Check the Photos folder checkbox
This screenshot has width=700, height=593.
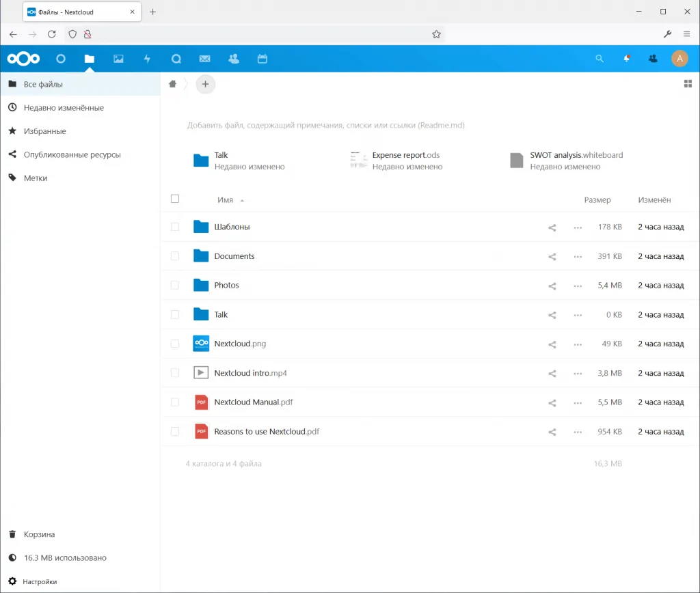tap(175, 285)
